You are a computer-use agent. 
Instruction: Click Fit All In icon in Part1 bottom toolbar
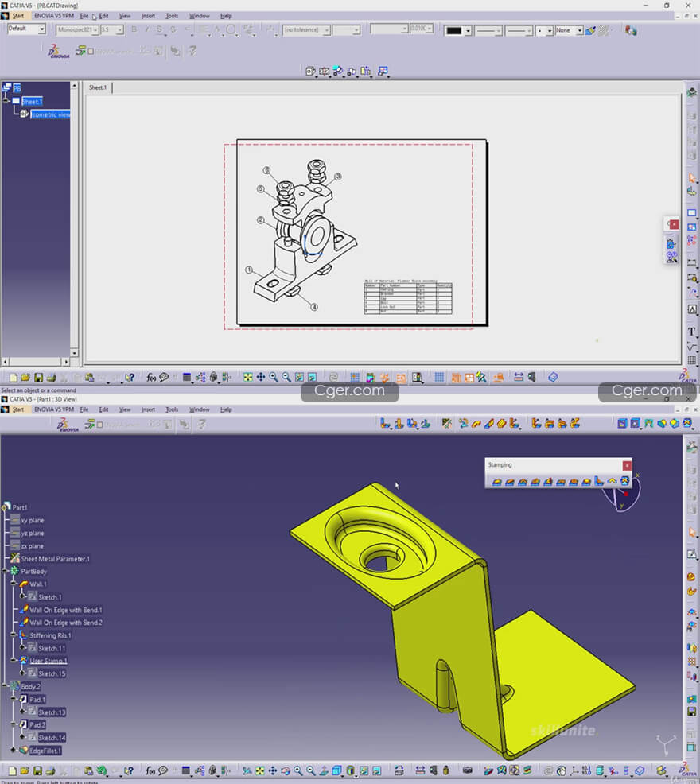[x=259, y=770]
